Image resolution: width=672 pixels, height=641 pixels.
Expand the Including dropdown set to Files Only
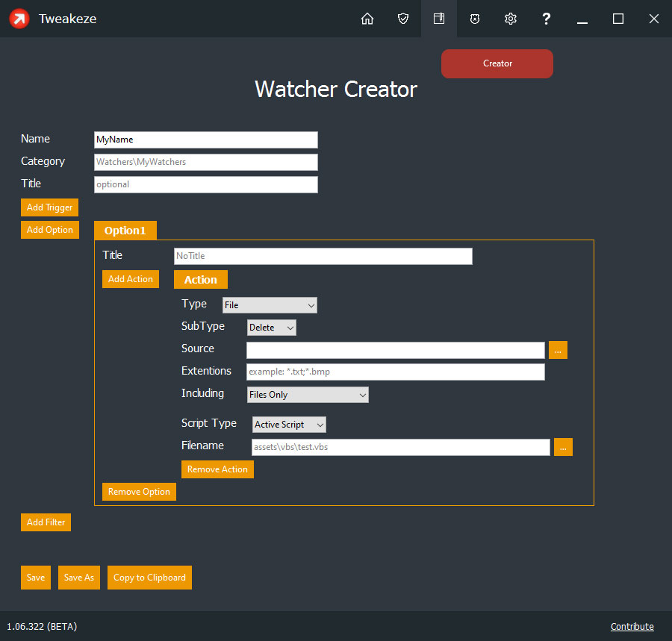pyautogui.click(x=308, y=394)
